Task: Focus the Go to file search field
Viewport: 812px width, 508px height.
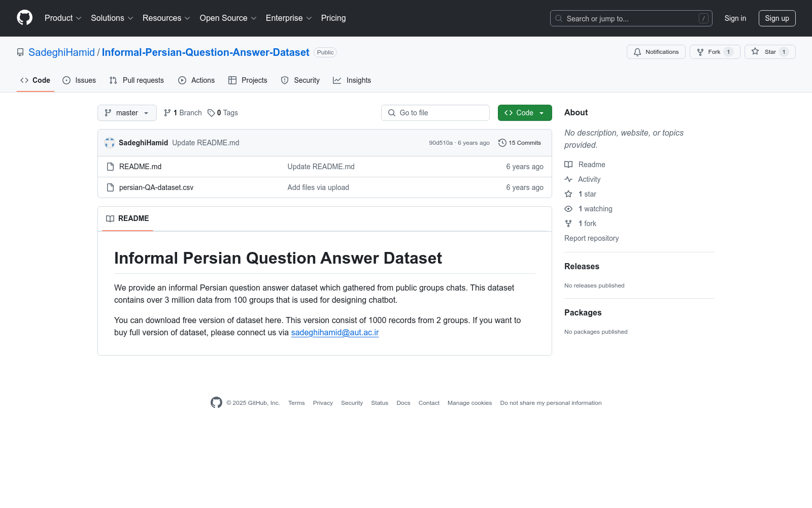Action: point(435,113)
